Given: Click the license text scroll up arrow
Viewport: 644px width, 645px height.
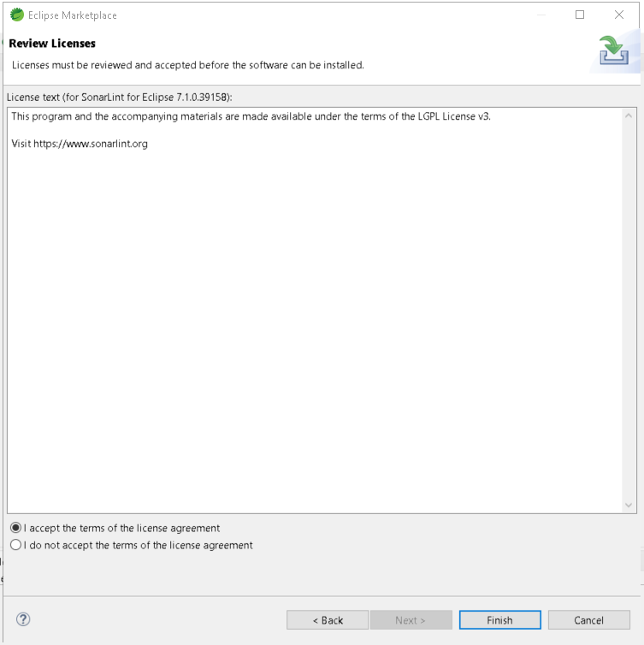Looking at the screenshot, I should [629, 115].
